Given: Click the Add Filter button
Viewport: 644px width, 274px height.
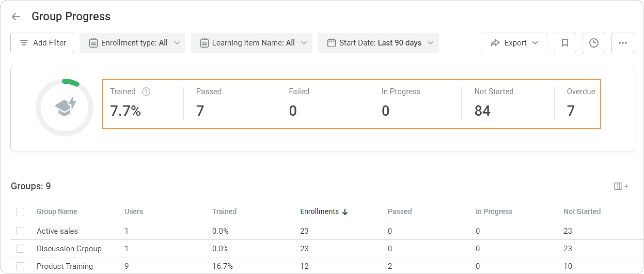Looking at the screenshot, I should click(x=42, y=43).
